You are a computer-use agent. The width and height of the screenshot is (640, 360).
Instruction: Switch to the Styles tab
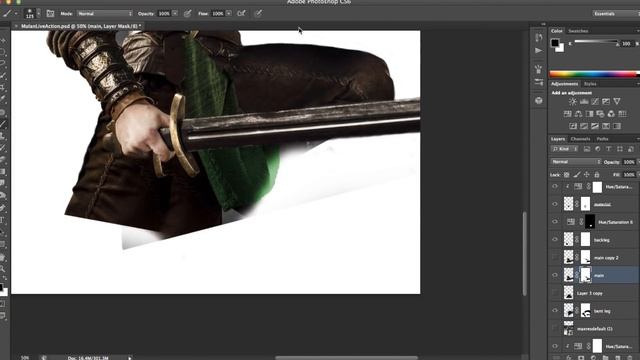point(590,84)
